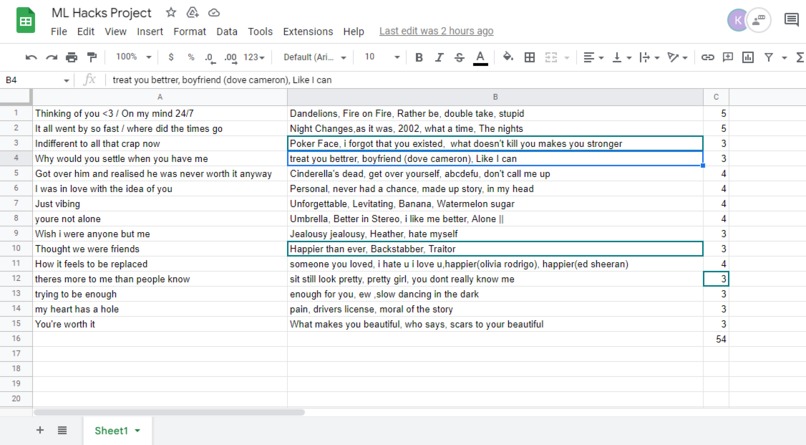The width and height of the screenshot is (806, 445).
Task: Open the Edit menu
Action: click(85, 31)
